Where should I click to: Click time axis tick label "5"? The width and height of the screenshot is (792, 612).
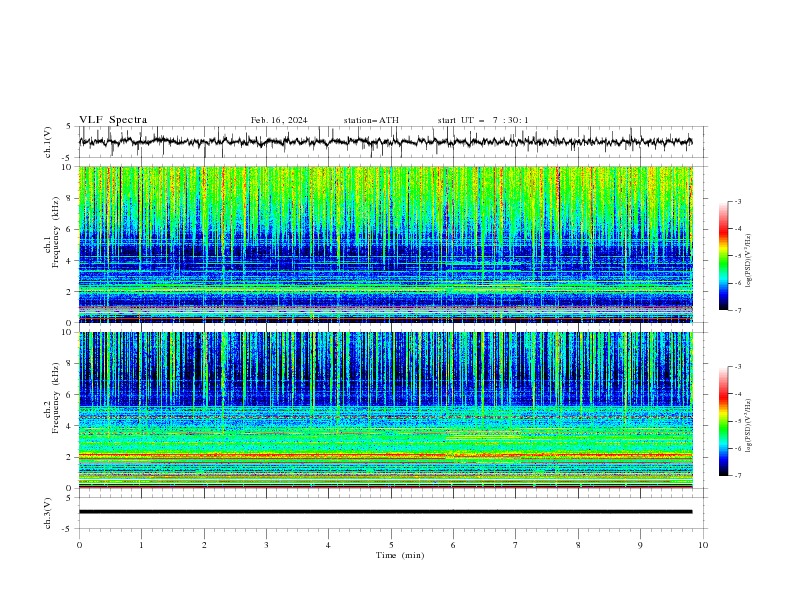click(391, 545)
